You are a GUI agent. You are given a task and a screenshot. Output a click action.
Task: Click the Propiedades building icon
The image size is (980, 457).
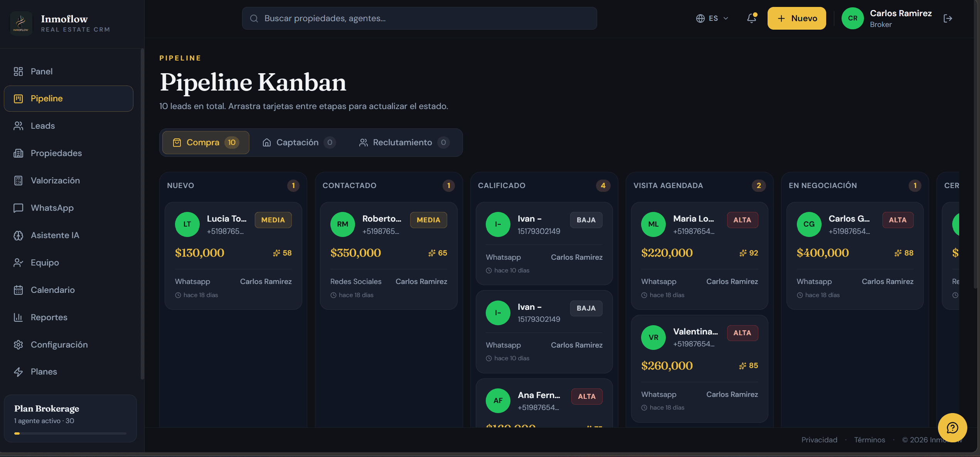click(x=18, y=153)
